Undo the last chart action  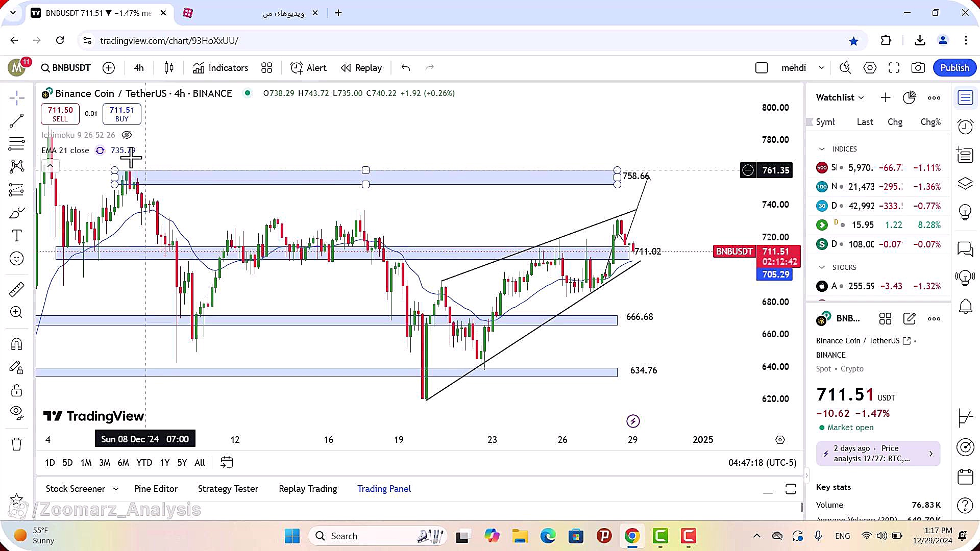[x=406, y=68]
